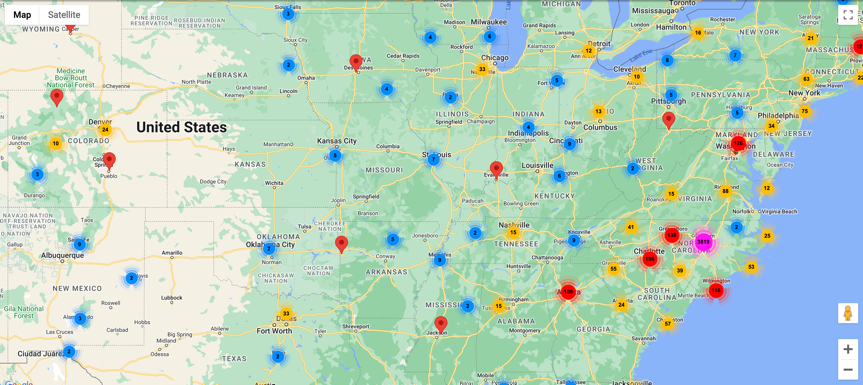Open the blue 2 cluster near Clovis

pyautogui.click(x=131, y=278)
